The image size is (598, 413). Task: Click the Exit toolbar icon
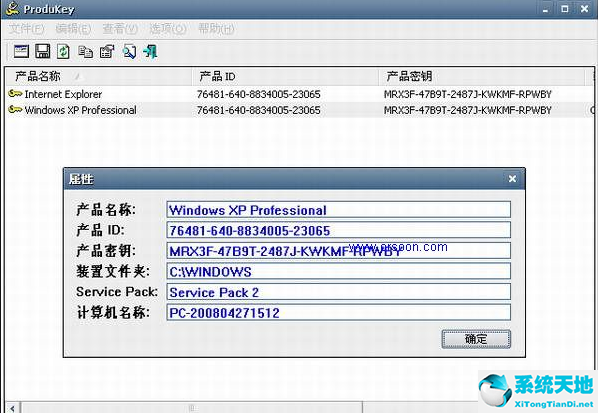[150, 51]
